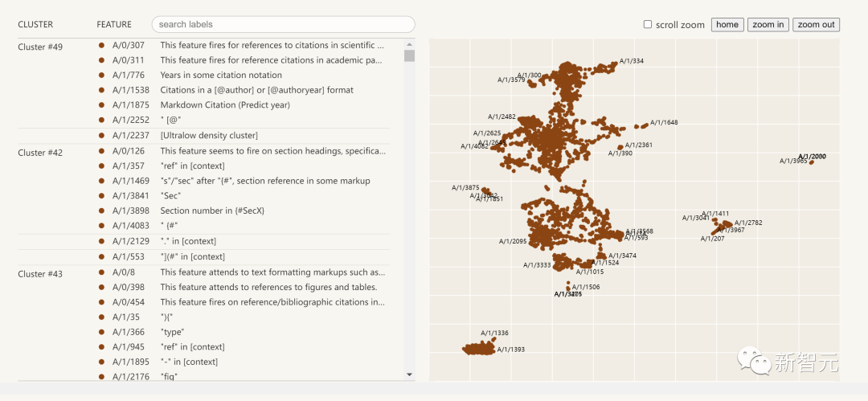The width and height of the screenshot is (868, 401).
Task: Click the dot icon beside A/0/307
Action: click(102, 45)
